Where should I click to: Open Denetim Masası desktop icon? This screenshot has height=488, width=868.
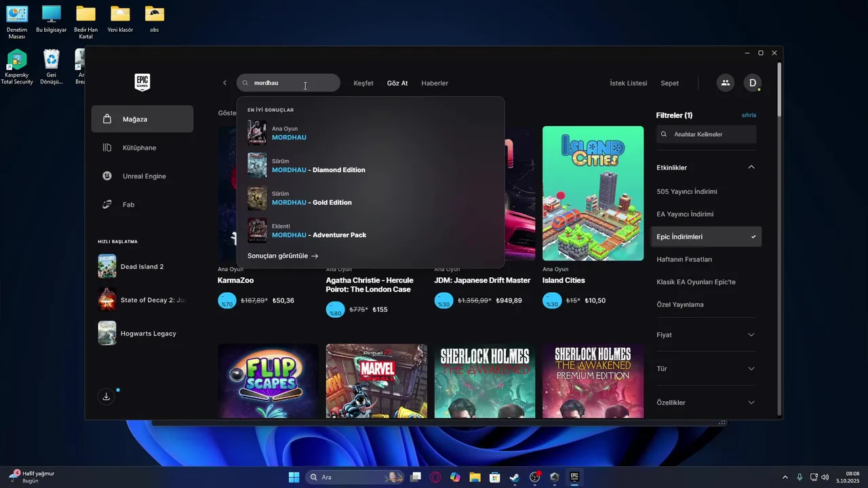tap(17, 22)
